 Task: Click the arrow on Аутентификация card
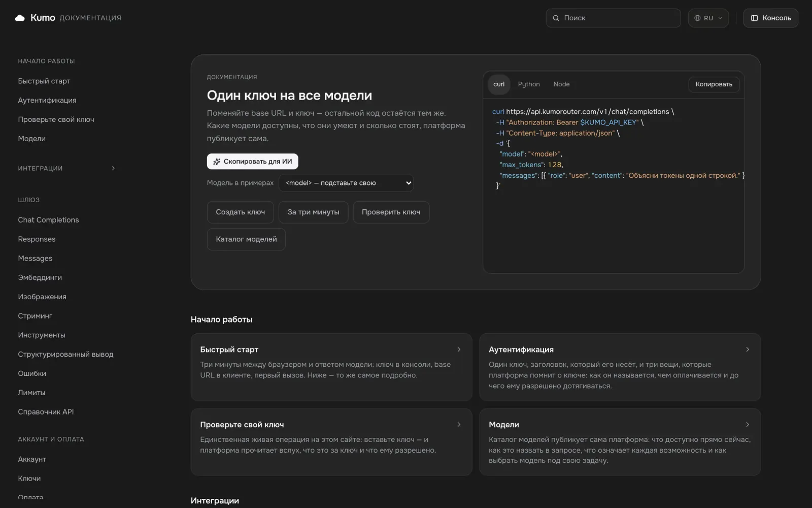748,349
